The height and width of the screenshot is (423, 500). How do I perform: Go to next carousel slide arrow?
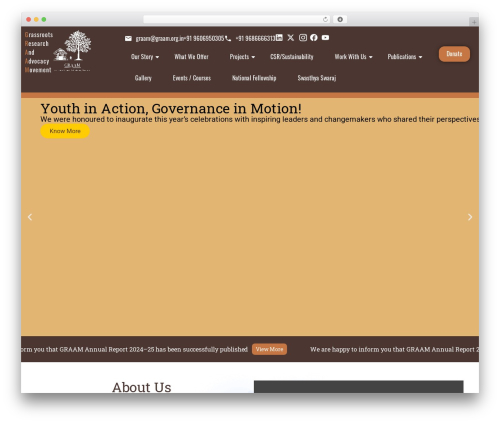(x=470, y=217)
